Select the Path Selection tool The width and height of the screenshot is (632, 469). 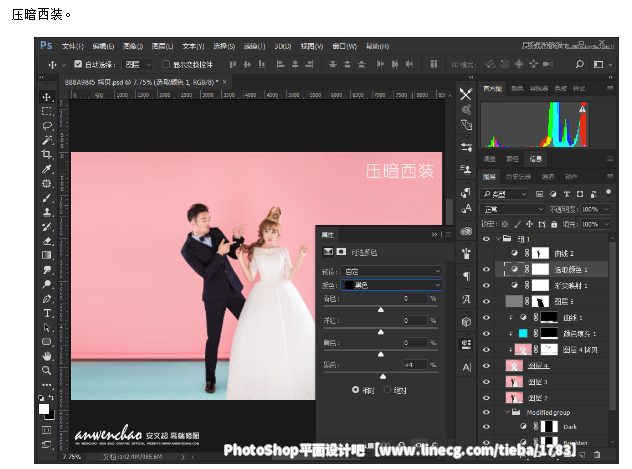47,327
